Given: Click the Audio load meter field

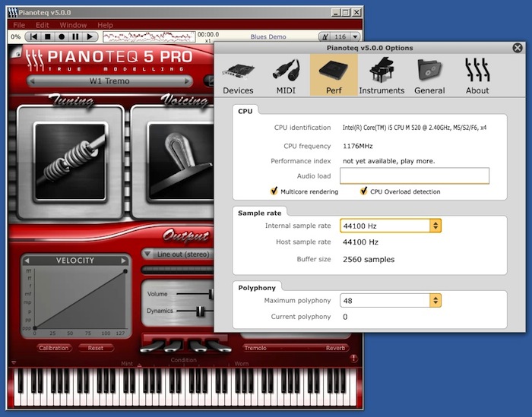Looking at the screenshot, I should point(415,175).
